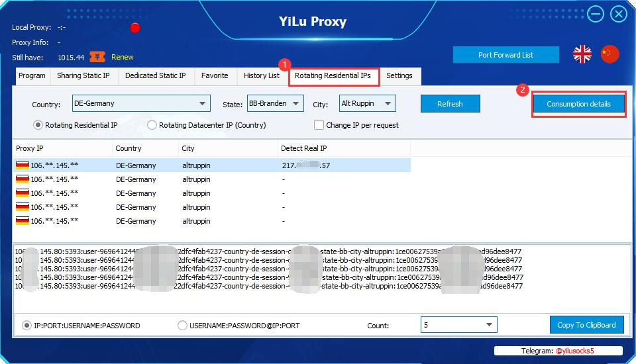Click the detected real IP value ending in .57
Screen dimensions: 636x364
click(306, 165)
